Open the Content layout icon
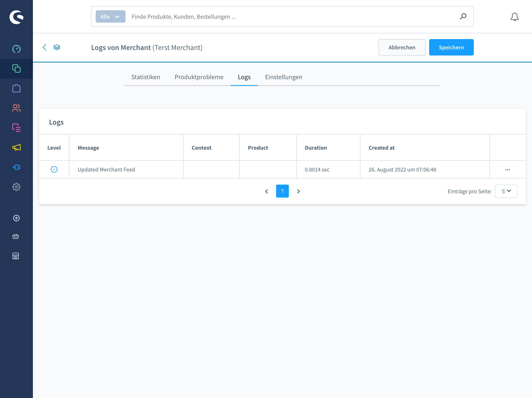 click(16, 128)
